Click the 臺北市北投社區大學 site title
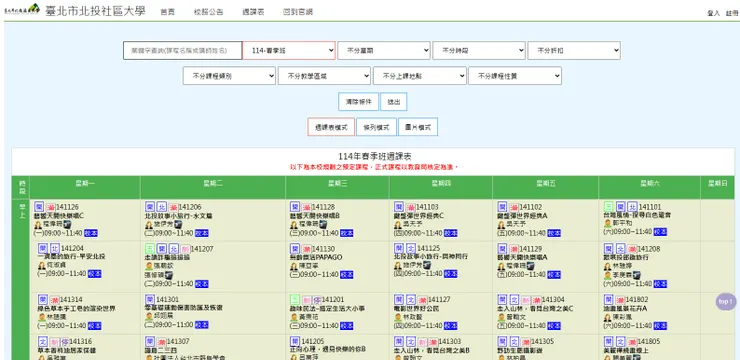The height and width of the screenshot is (360, 740). point(95,11)
